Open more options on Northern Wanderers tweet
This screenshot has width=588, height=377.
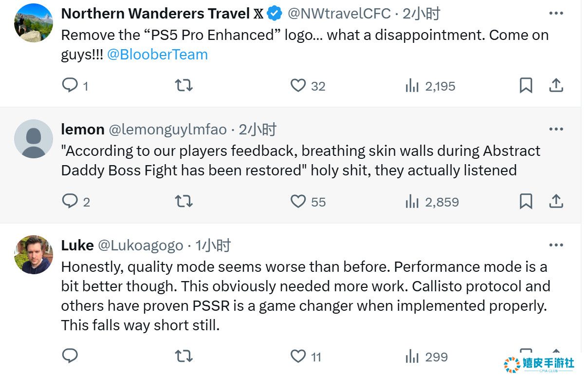pos(556,13)
